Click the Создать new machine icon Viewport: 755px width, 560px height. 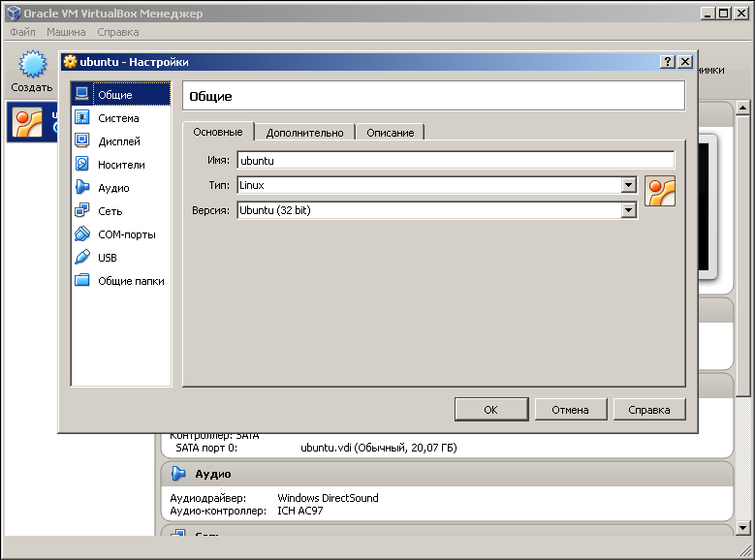32,64
